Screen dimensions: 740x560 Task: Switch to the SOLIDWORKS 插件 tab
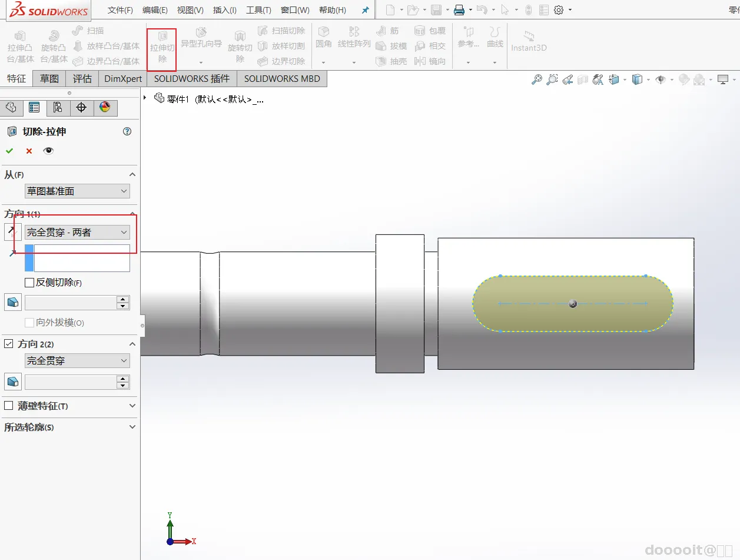pyautogui.click(x=191, y=78)
